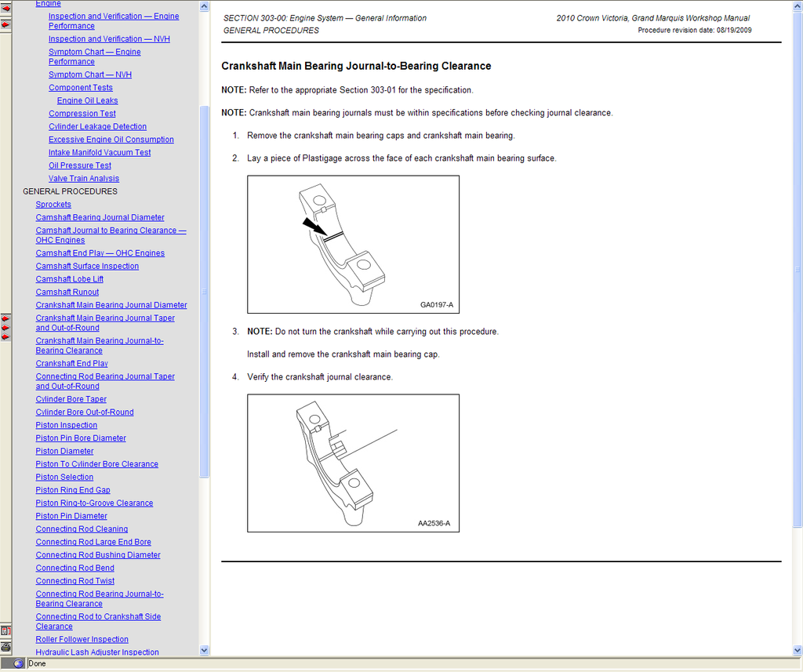Select Engine Oil Leaks under Component Tests

(87, 100)
